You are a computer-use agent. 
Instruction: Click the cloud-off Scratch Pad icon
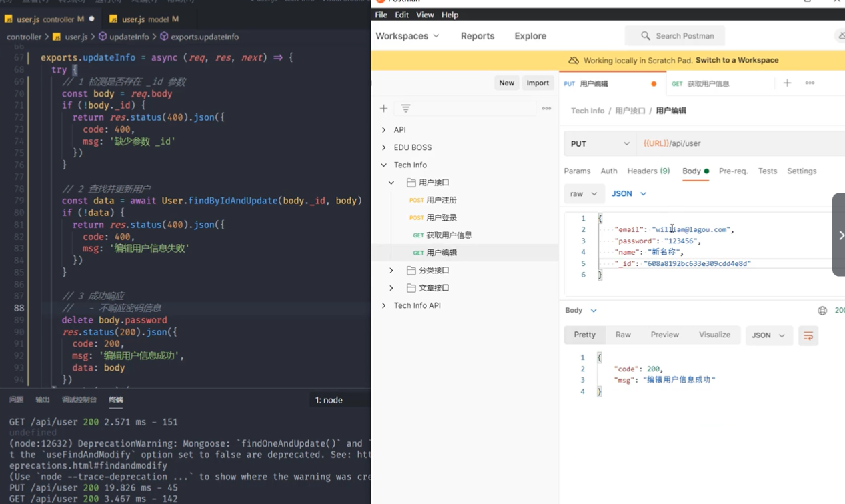(574, 60)
